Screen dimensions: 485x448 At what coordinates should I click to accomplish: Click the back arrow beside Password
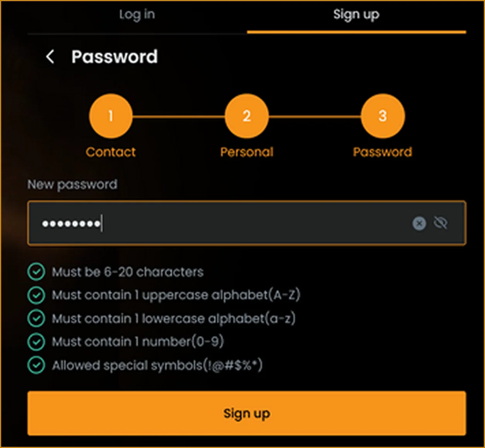(x=50, y=57)
